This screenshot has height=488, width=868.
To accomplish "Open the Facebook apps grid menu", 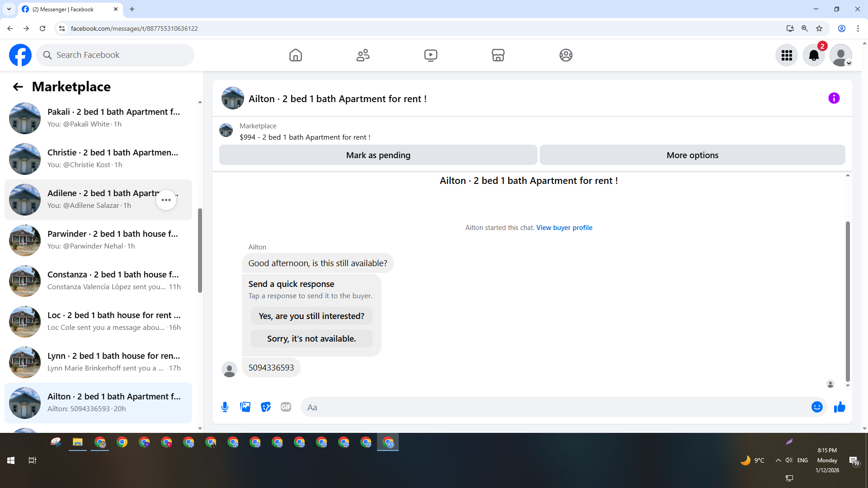I will pos(787,55).
